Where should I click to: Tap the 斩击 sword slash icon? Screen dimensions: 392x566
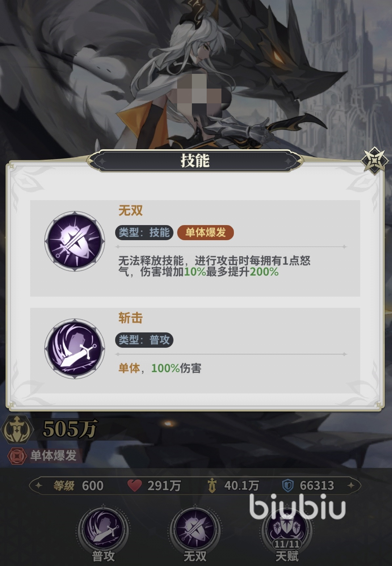(x=75, y=348)
